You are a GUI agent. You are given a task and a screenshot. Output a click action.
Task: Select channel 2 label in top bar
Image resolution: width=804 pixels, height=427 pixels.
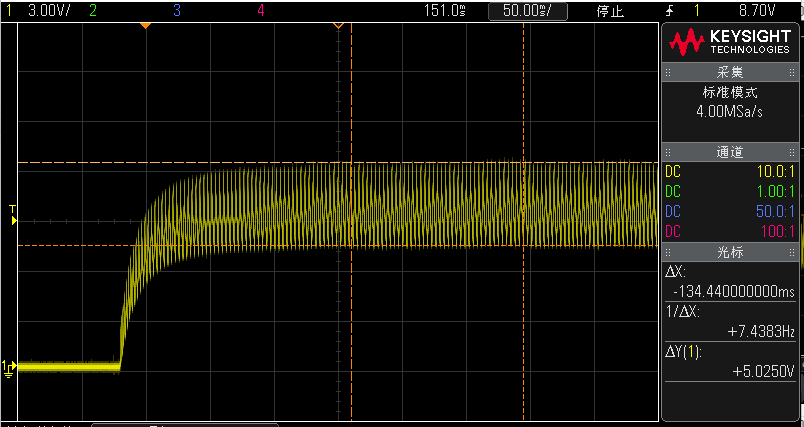point(93,11)
